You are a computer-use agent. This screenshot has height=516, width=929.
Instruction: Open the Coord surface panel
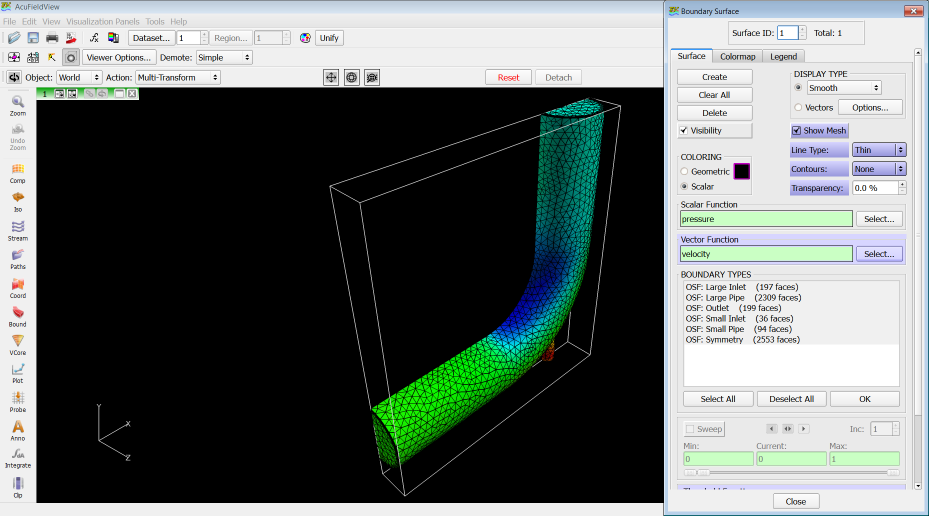[17, 288]
